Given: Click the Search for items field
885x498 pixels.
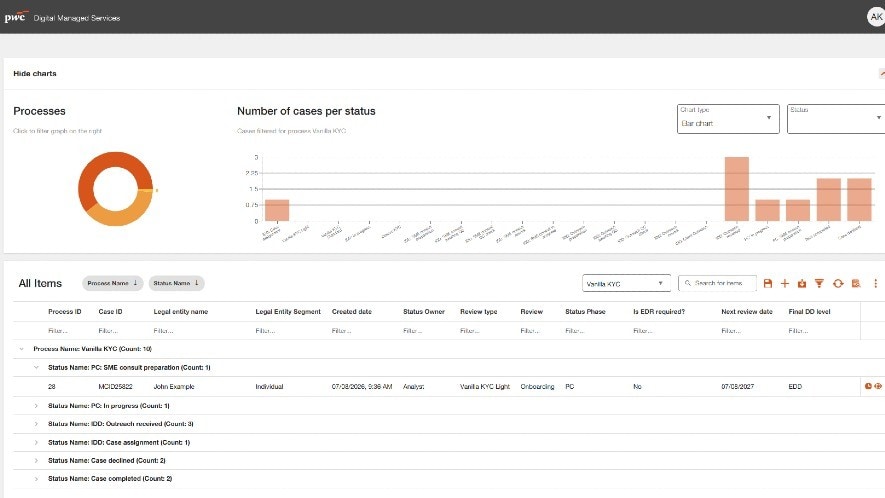Looking at the screenshot, I should tap(717, 283).
